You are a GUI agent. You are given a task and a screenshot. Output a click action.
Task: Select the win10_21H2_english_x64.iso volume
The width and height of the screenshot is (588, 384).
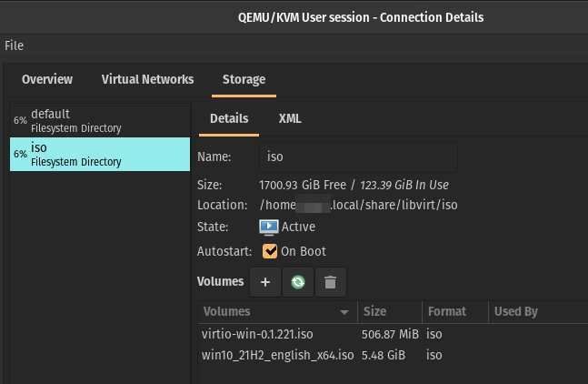coord(277,354)
